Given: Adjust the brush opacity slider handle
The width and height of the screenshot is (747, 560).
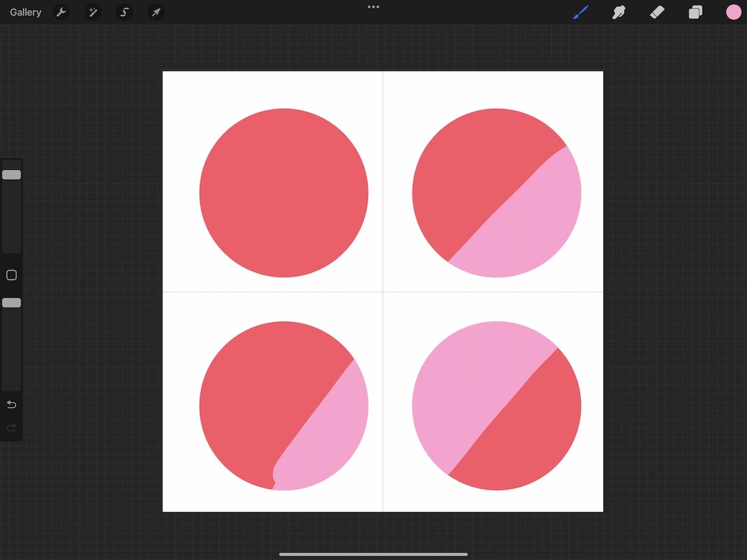Looking at the screenshot, I should pyautogui.click(x=11, y=303).
